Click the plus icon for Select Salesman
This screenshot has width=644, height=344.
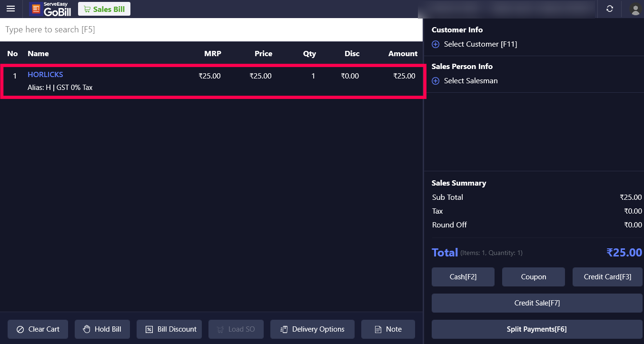(436, 81)
